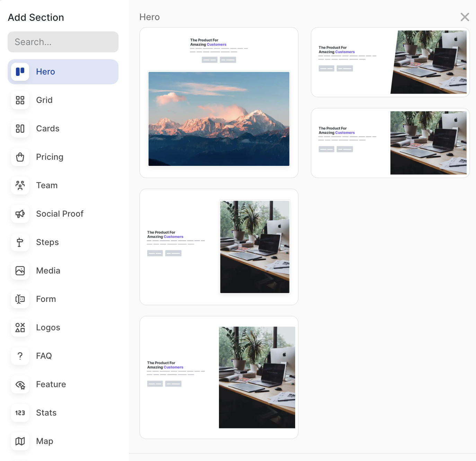Viewport: 476px width, 461px height.
Task: Open the Pricing shopping bag icon
Action: click(x=20, y=157)
